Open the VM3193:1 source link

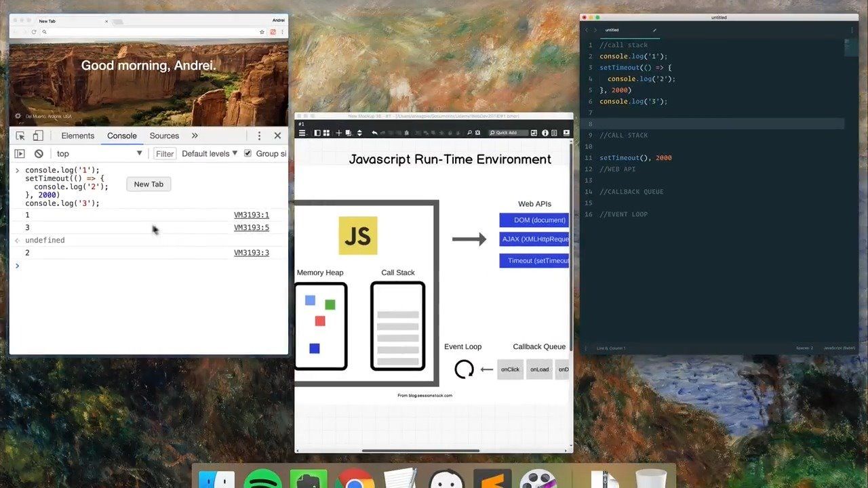tap(252, 215)
